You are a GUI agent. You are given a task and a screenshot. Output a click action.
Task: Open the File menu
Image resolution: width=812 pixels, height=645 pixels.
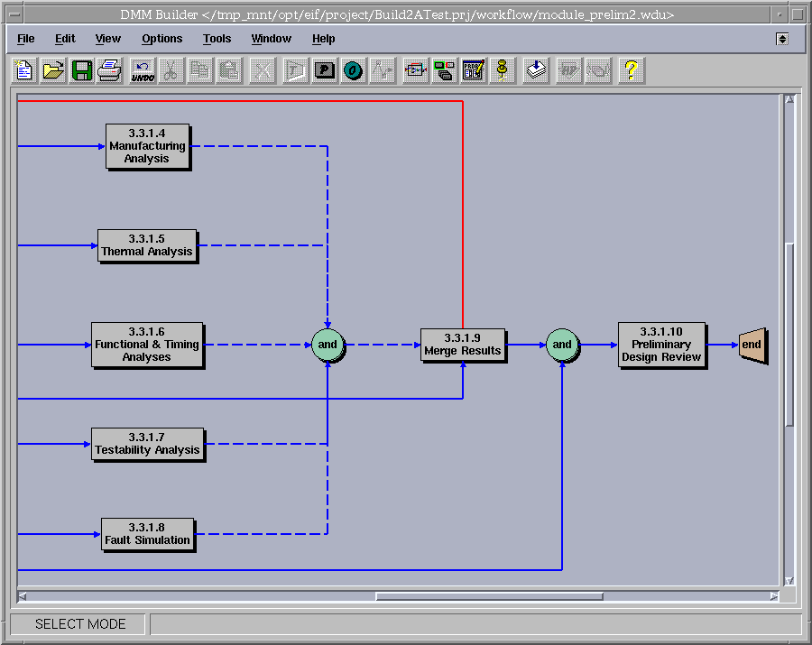click(x=26, y=39)
